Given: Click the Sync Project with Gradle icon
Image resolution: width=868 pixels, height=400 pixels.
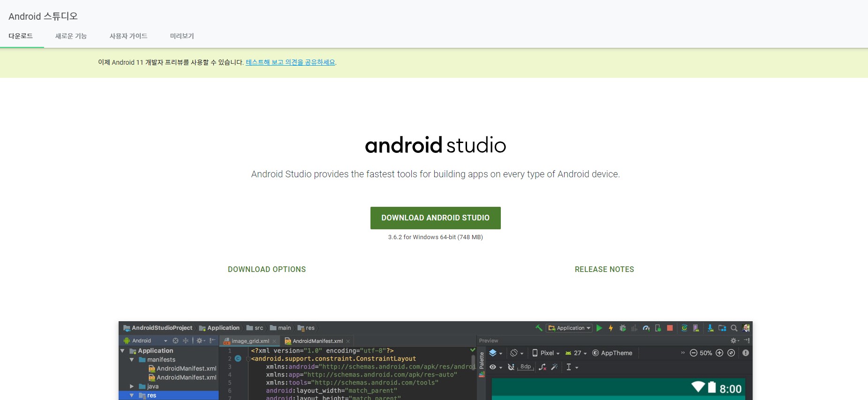Looking at the screenshot, I should (684, 328).
